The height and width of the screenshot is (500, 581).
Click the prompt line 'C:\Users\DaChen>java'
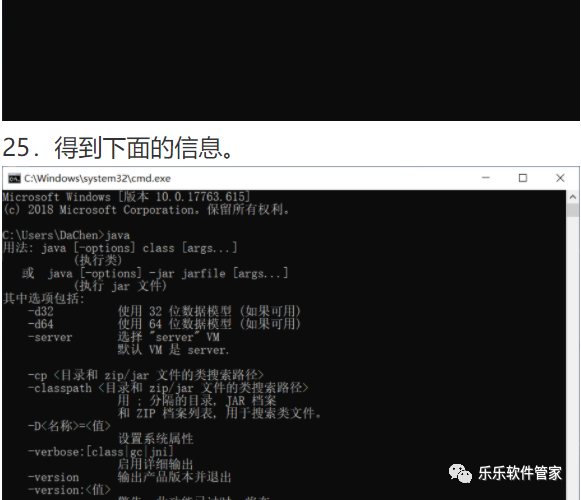coord(66,235)
